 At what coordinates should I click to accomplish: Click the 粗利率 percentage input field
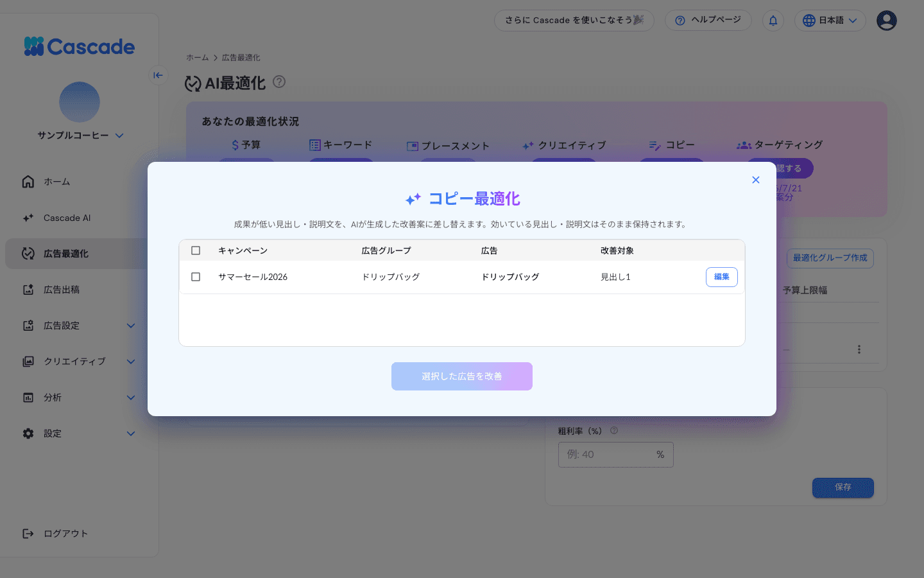[x=616, y=455]
